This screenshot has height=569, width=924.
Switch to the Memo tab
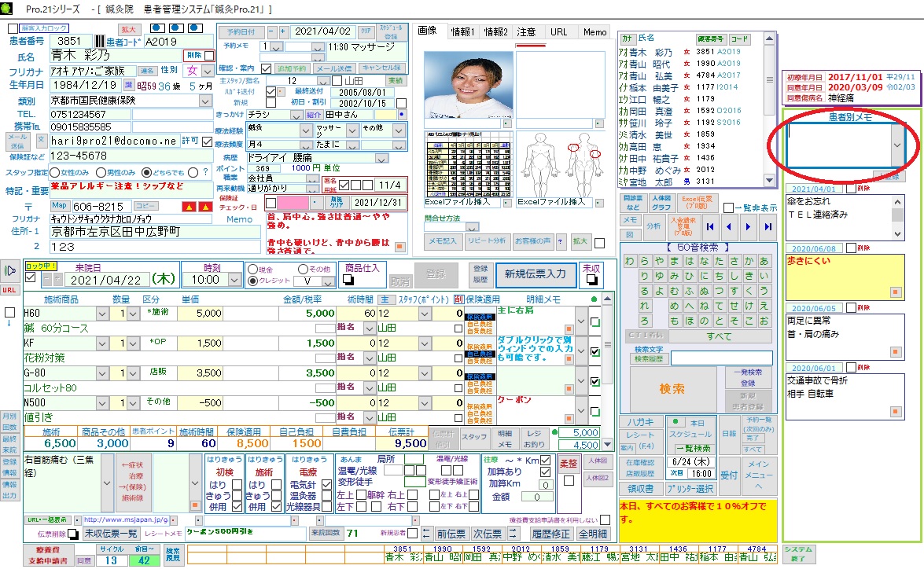click(595, 31)
